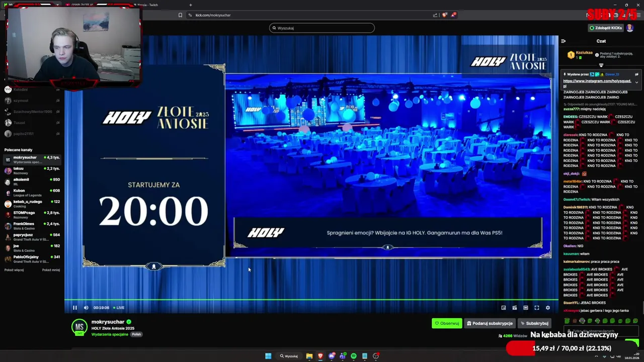Click the Obserwuj follow button

(x=447, y=323)
